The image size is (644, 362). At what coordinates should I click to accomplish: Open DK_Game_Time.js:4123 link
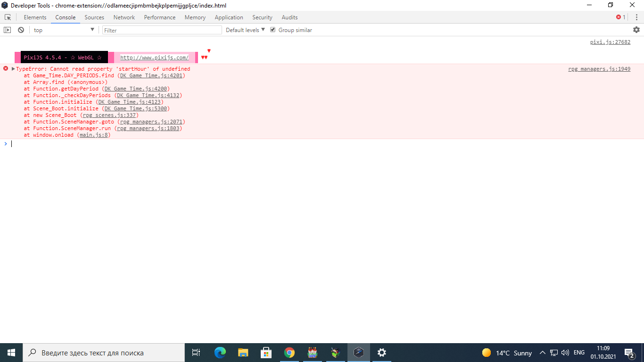point(130,102)
